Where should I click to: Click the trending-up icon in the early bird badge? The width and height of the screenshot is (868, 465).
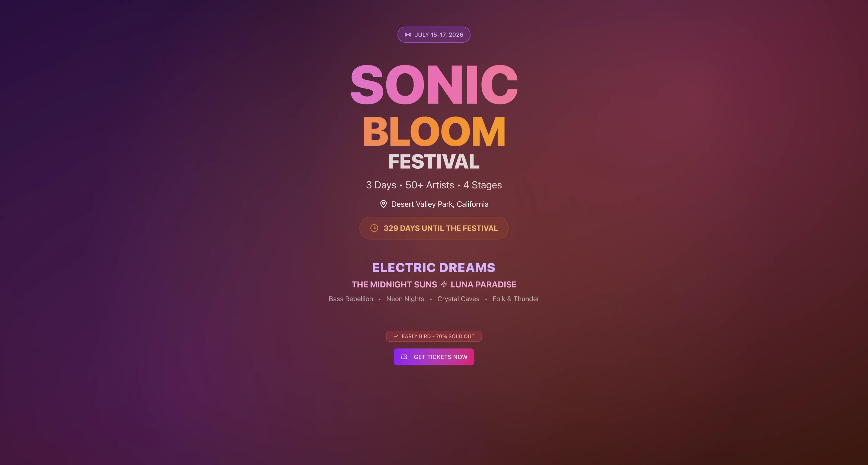(x=396, y=336)
